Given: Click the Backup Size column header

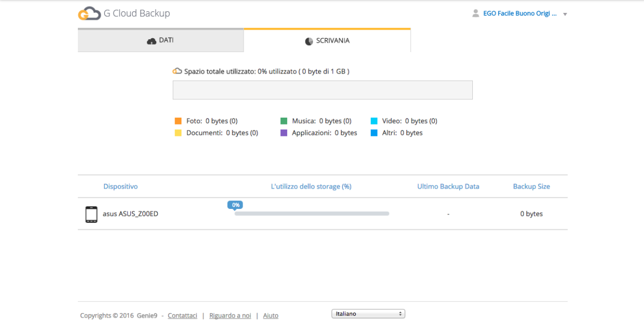Looking at the screenshot, I should click(x=531, y=186).
